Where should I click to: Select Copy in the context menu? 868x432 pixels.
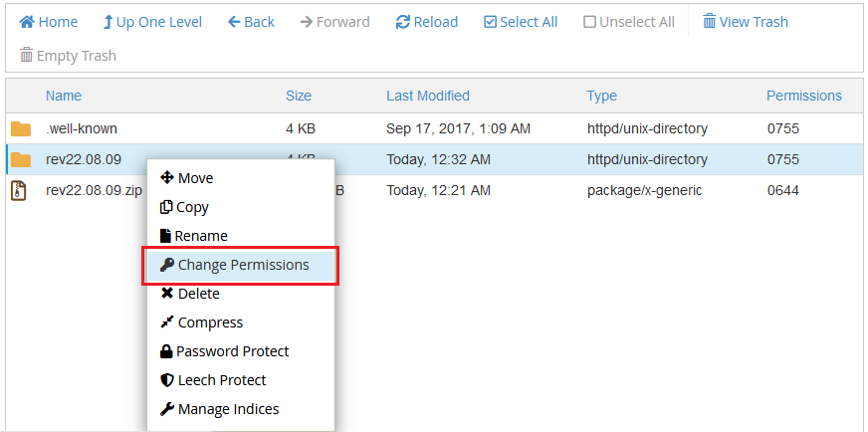(x=184, y=207)
